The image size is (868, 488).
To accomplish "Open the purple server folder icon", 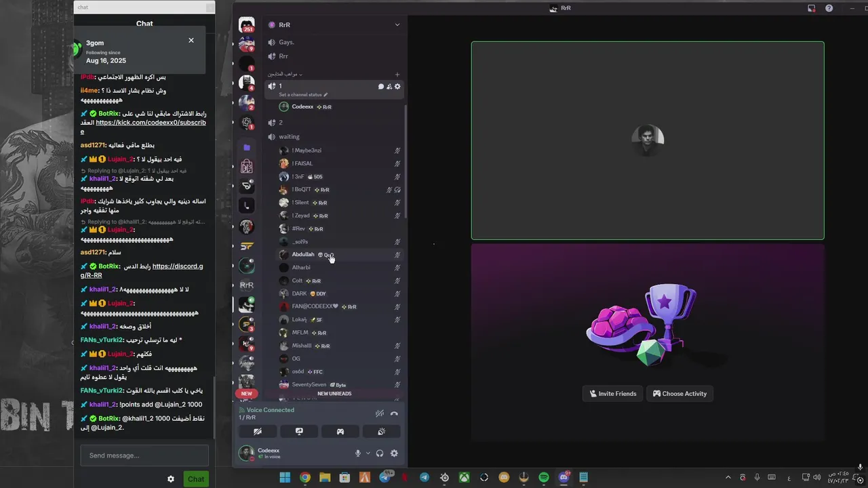I will [x=247, y=147].
